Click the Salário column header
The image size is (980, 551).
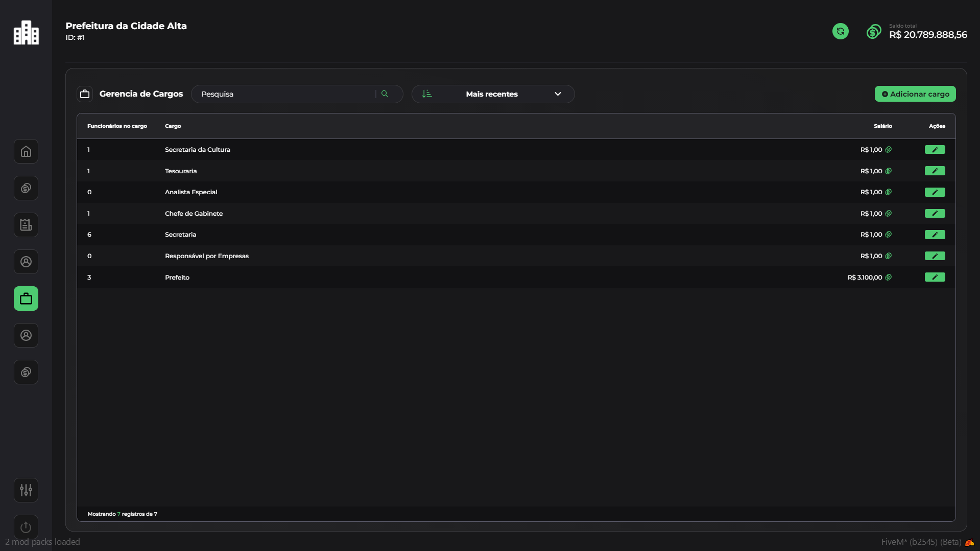coord(882,126)
